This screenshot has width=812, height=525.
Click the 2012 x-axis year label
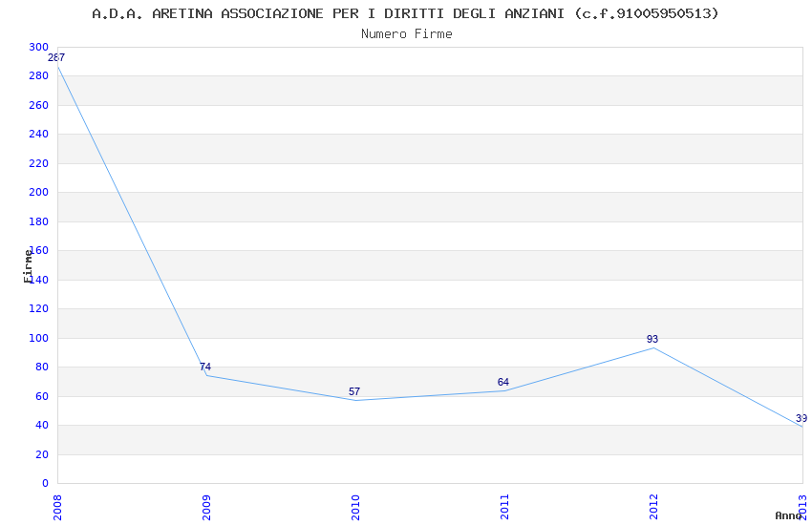tap(653, 506)
